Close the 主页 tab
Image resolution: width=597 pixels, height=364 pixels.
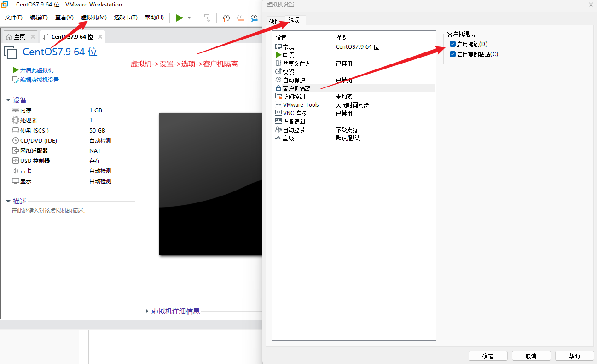pyautogui.click(x=33, y=37)
